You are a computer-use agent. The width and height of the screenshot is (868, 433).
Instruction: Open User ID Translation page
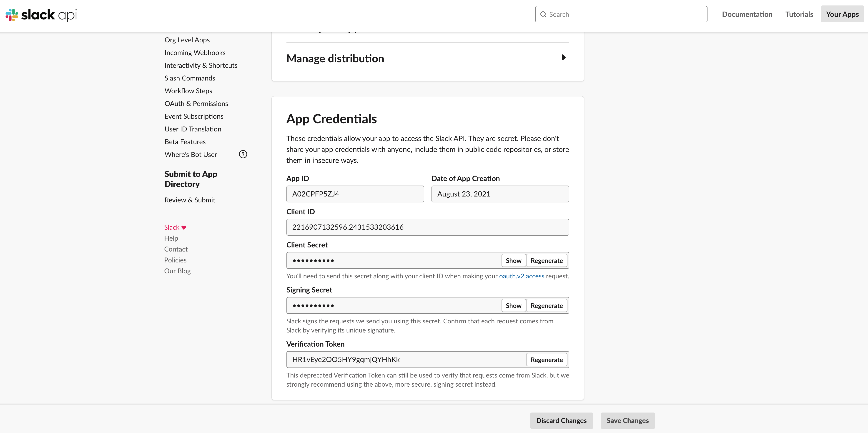[x=193, y=129]
